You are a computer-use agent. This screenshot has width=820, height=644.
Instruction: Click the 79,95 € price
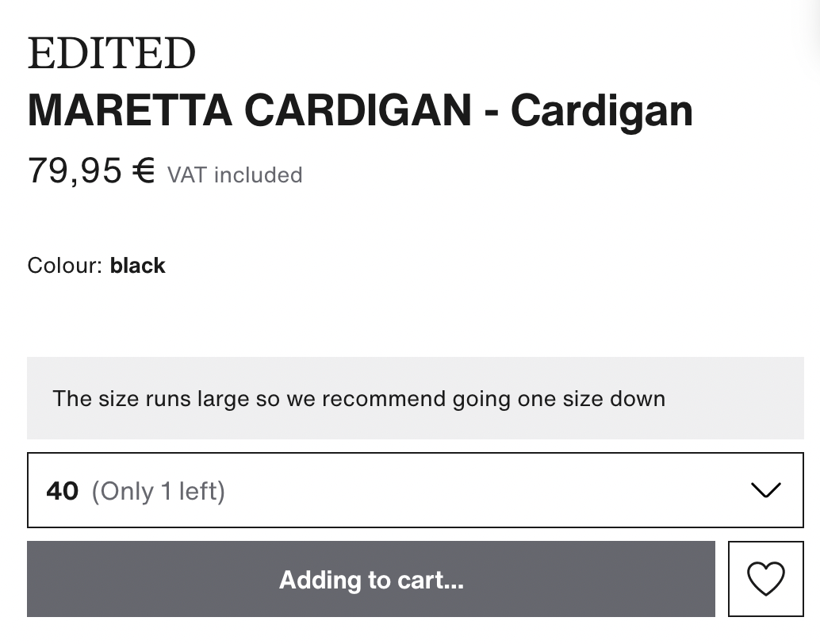(91, 171)
